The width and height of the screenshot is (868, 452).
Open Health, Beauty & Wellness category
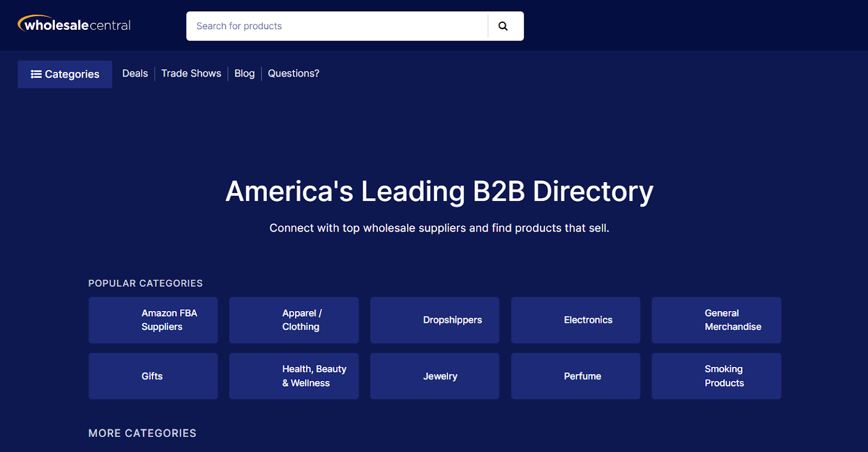(293, 376)
